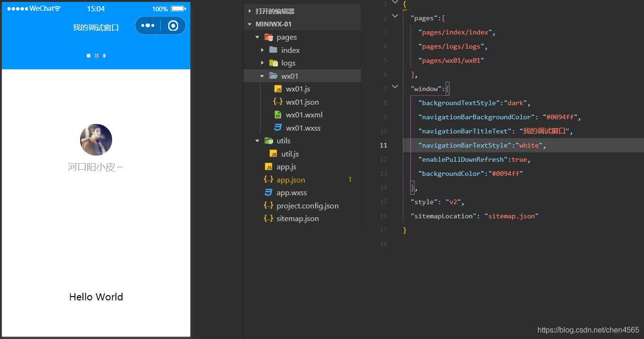Expand the index folder arrow
The height and width of the screenshot is (339, 644).
click(262, 50)
